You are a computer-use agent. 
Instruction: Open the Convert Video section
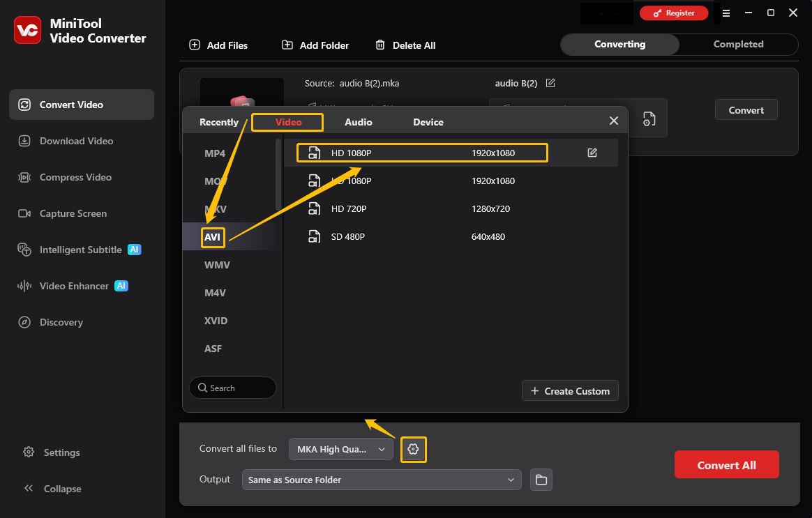coord(82,105)
